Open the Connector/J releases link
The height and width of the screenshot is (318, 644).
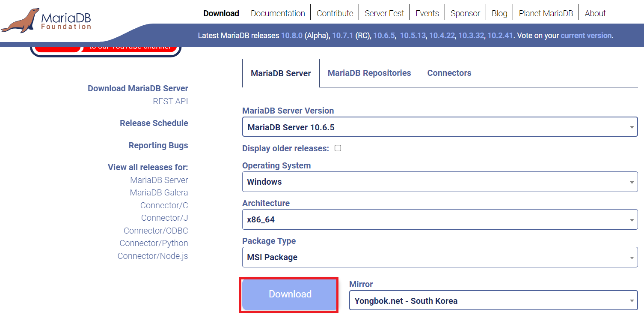pos(165,218)
